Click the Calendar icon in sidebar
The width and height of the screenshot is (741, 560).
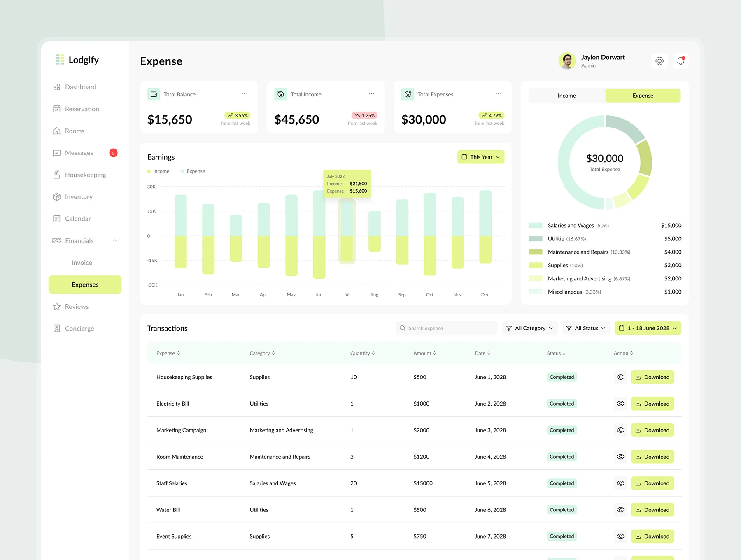(x=57, y=219)
